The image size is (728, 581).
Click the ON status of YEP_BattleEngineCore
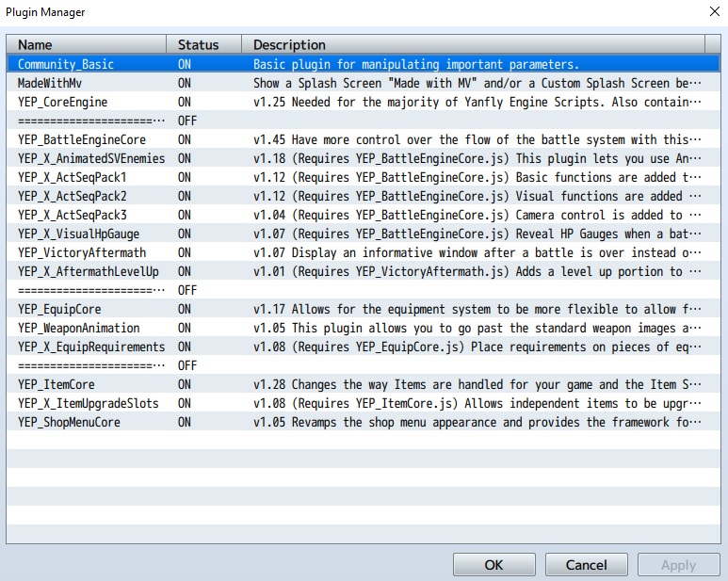[x=185, y=139]
